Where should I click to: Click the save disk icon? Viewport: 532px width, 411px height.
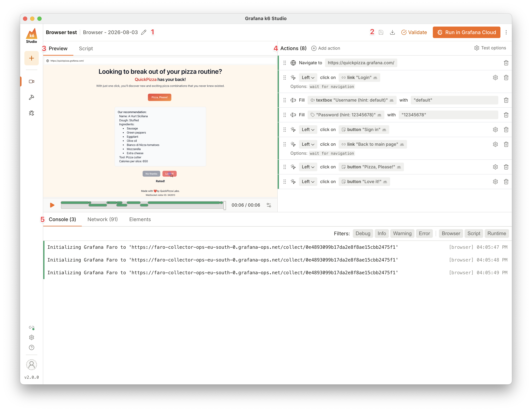(x=381, y=32)
